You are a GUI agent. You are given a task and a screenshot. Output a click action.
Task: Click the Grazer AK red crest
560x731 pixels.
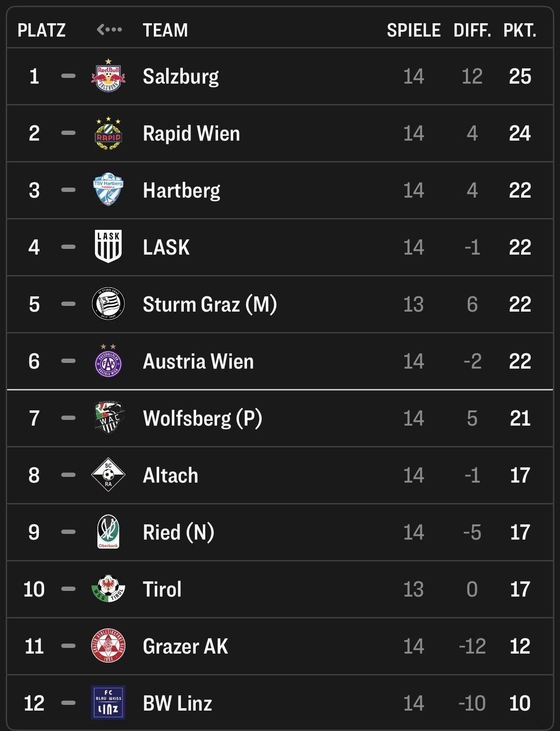tap(108, 646)
